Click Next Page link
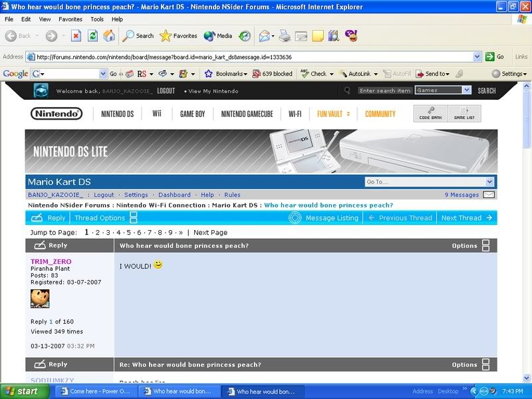Viewport: 532px width, 399px height. coord(210,232)
